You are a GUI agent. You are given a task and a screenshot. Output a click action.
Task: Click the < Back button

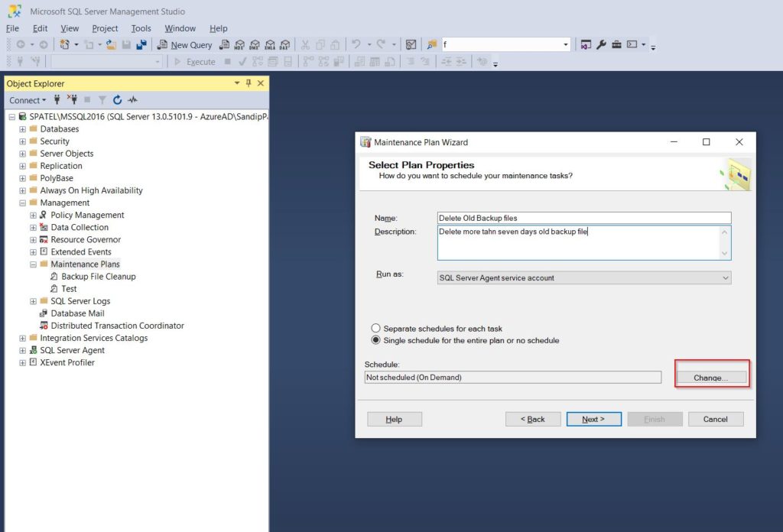[533, 419]
